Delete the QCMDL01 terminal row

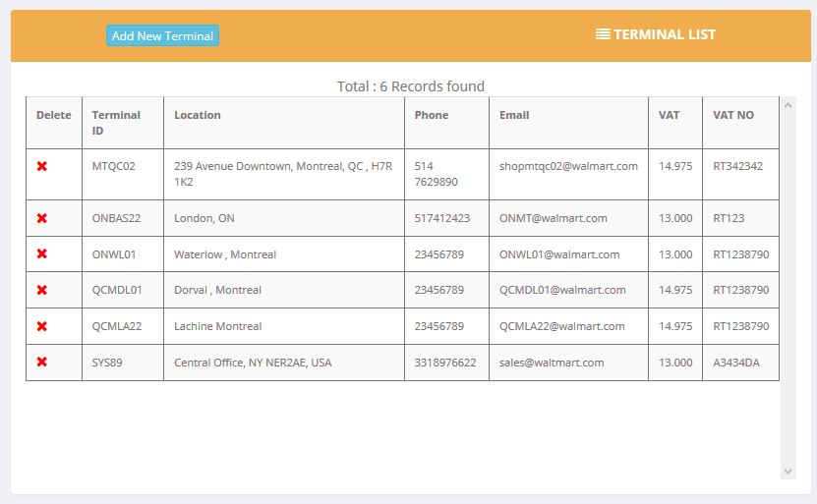coord(42,290)
